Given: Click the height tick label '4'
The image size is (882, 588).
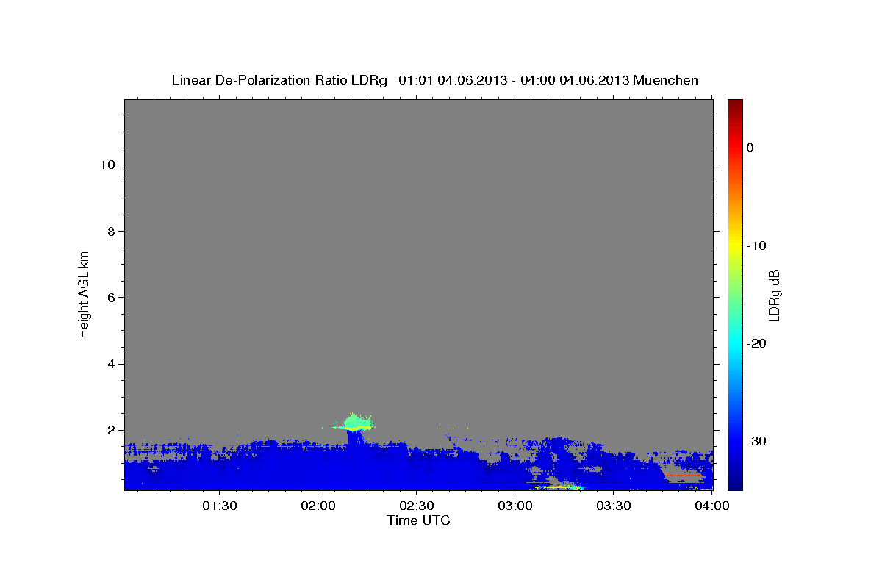Looking at the screenshot, I should (x=110, y=364).
